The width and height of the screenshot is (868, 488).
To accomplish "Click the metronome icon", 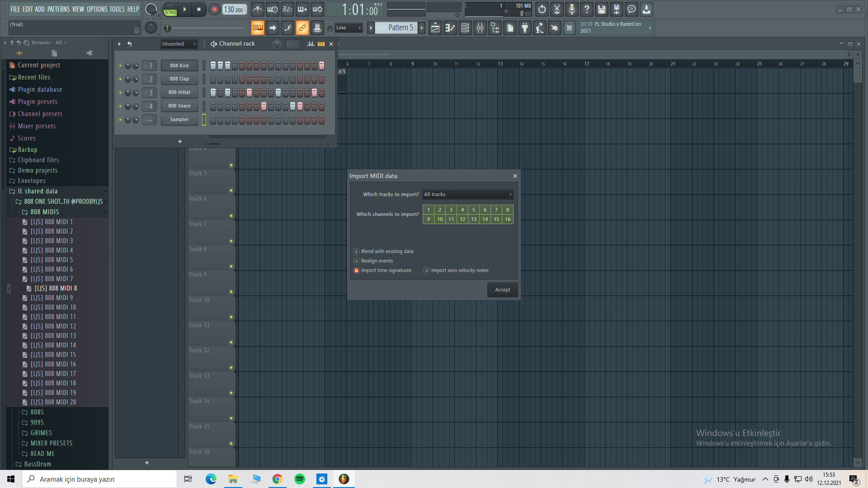I will (258, 9).
